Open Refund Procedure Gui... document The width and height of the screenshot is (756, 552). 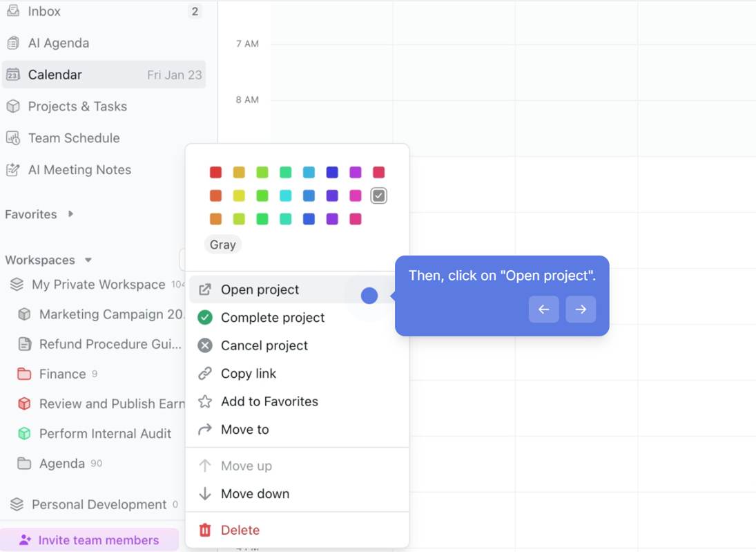click(x=99, y=344)
